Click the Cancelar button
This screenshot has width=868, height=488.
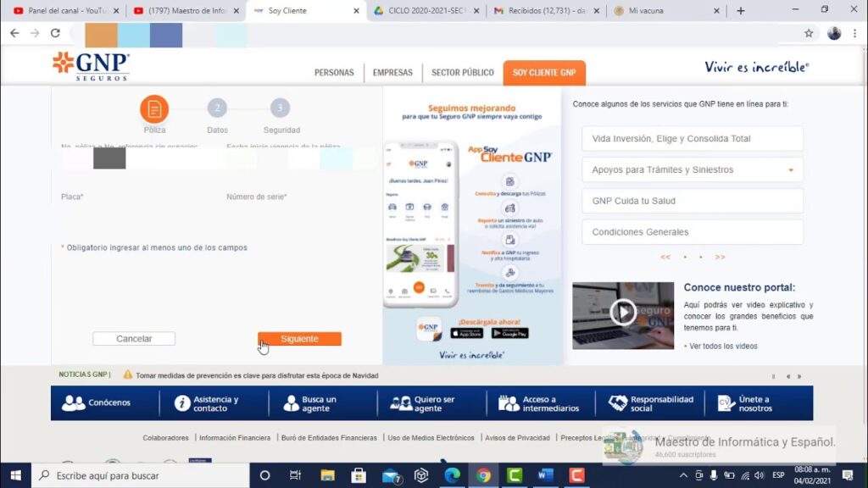click(x=134, y=339)
